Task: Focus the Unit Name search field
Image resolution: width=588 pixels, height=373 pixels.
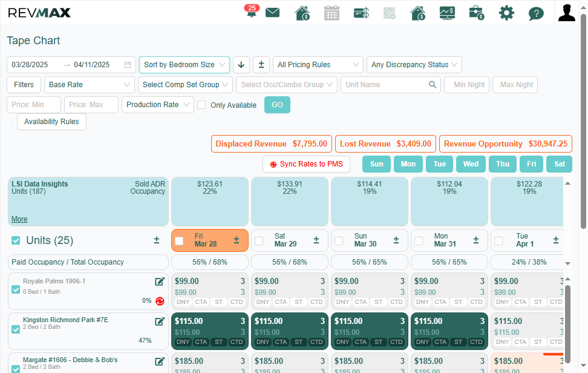Action: tap(390, 84)
